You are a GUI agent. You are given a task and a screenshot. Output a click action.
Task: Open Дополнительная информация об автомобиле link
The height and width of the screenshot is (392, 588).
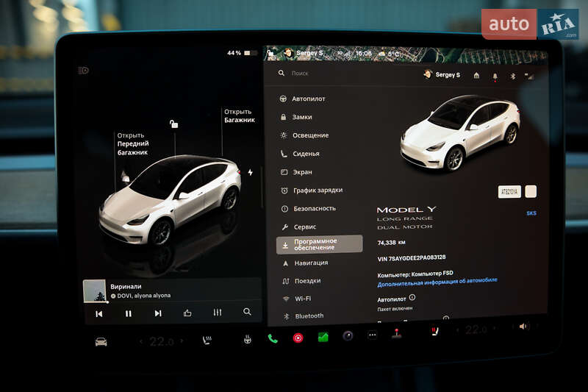(x=437, y=282)
